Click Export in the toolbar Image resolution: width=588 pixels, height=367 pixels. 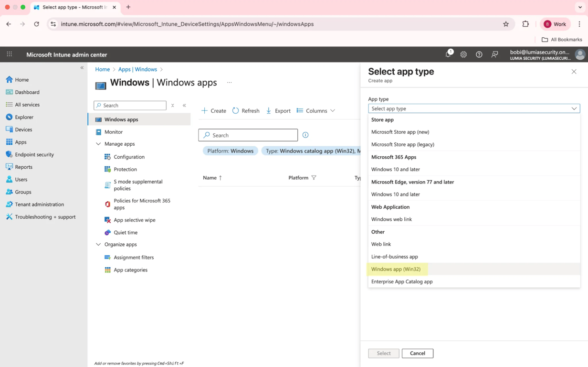coord(278,110)
